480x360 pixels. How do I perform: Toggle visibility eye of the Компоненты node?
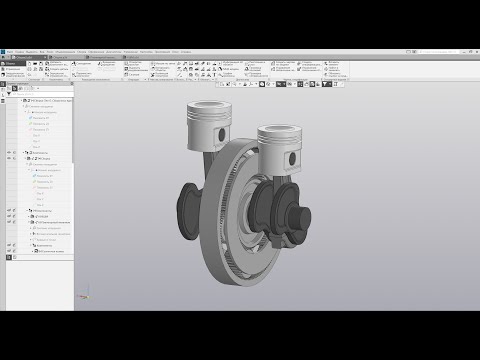coord(9,153)
